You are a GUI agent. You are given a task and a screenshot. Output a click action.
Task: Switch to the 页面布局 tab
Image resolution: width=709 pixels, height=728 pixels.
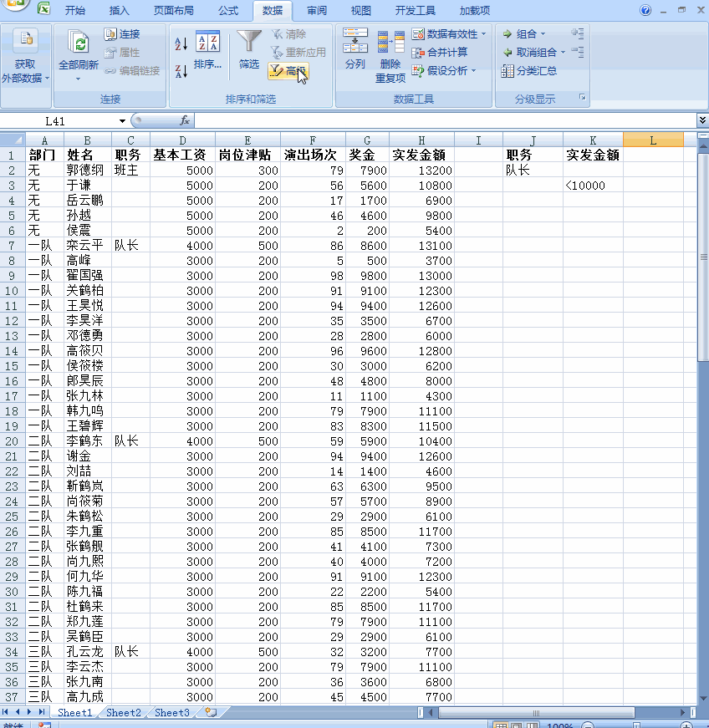pos(174,10)
